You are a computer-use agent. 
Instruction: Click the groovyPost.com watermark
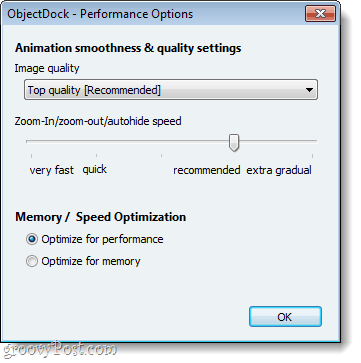59,350
